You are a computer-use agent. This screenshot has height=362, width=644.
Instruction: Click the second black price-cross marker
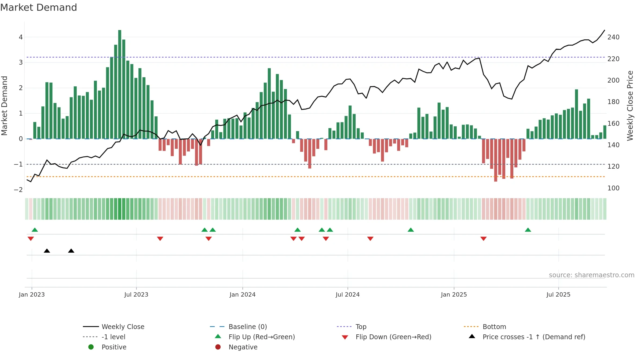pos(71,251)
